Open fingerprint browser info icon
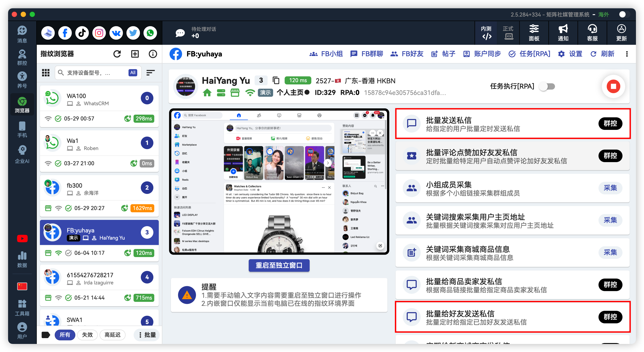 153,54
